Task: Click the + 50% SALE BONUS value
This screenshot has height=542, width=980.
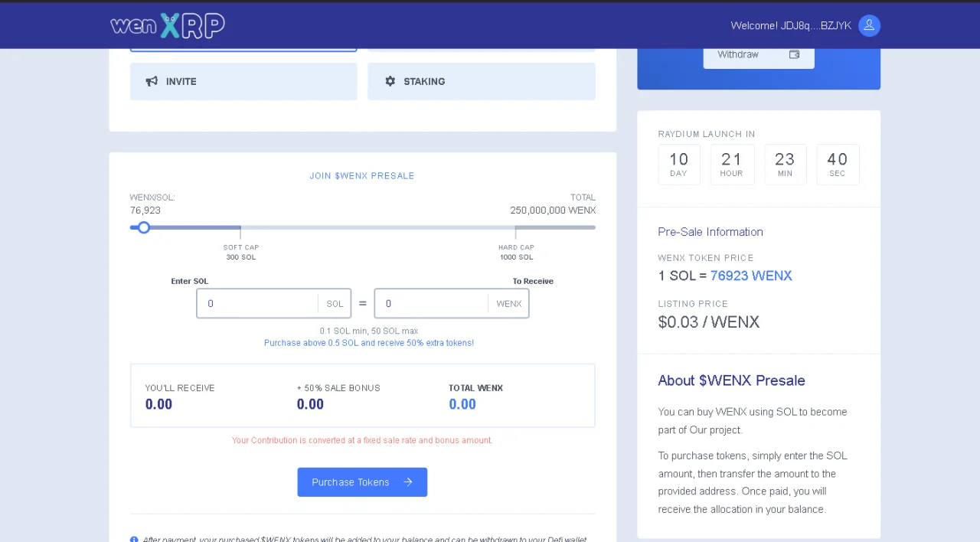Action: point(310,404)
